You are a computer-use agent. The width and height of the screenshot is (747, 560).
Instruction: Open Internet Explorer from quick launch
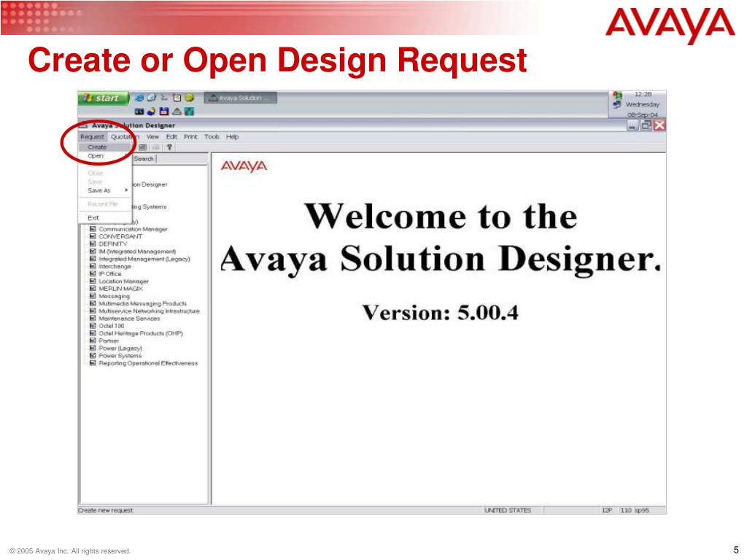[139, 98]
